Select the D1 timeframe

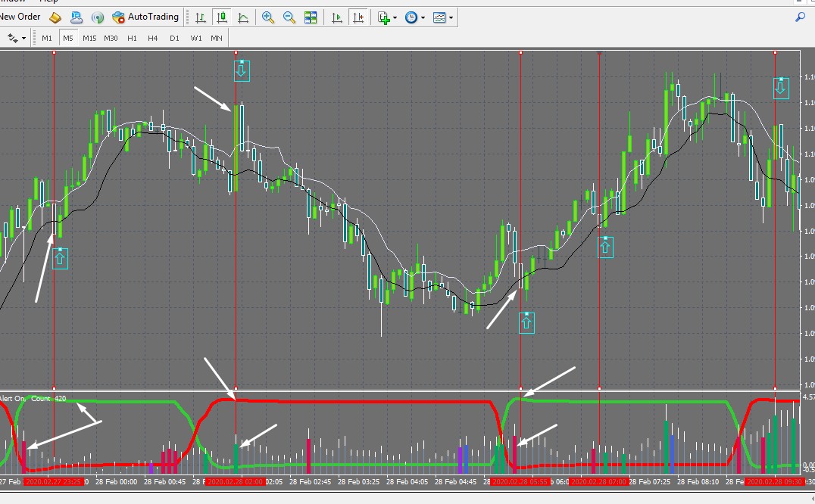pyautogui.click(x=174, y=38)
